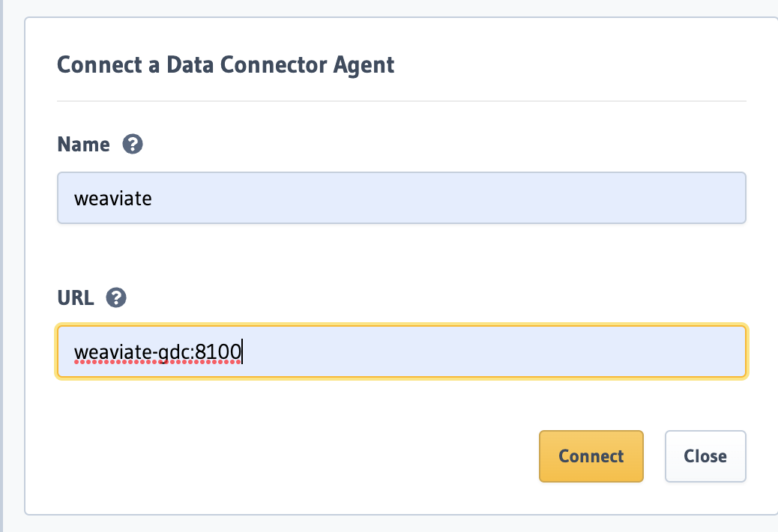Place cursor on weaviate-gdc:8100 text

tap(158, 352)
